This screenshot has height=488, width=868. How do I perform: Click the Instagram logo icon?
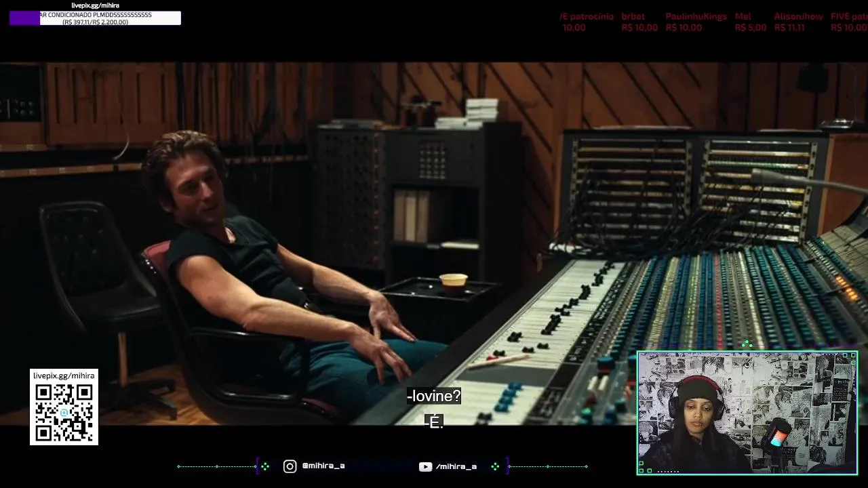(290, 466)
